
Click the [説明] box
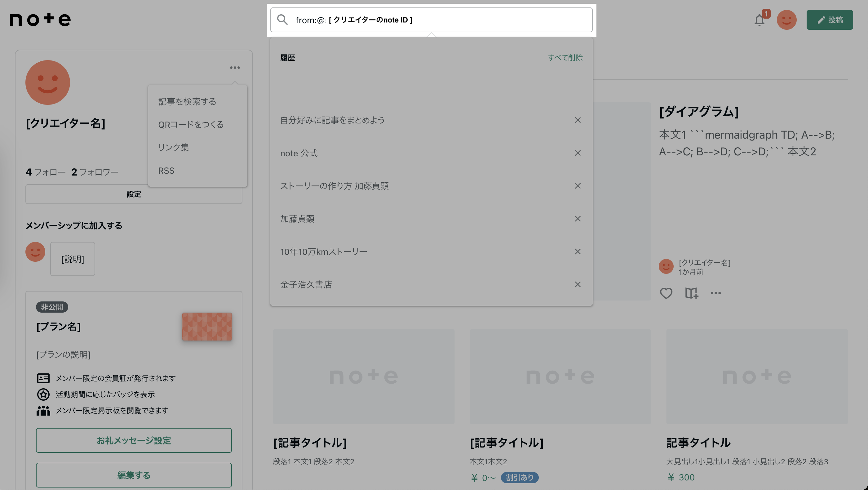[x=73, y=259]
